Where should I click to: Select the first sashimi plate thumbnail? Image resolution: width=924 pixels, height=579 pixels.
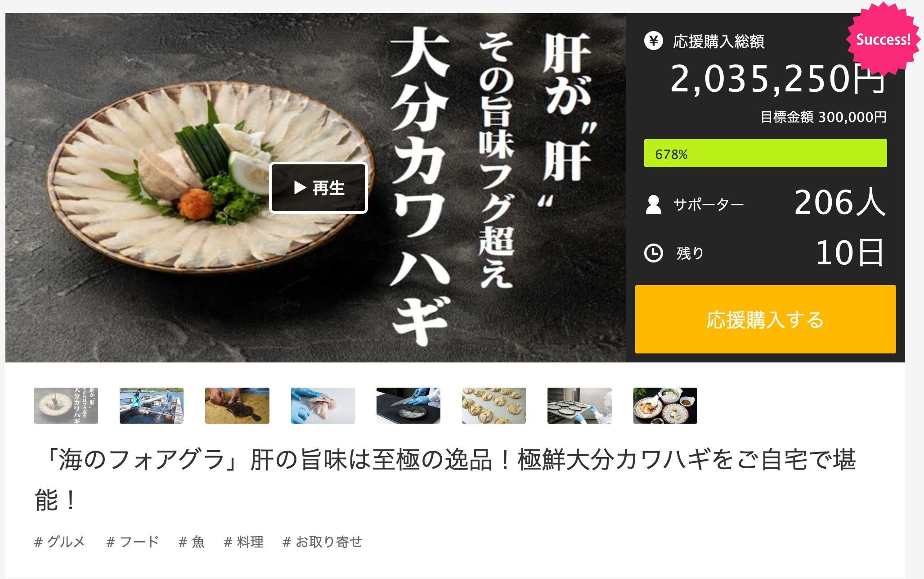66,406
